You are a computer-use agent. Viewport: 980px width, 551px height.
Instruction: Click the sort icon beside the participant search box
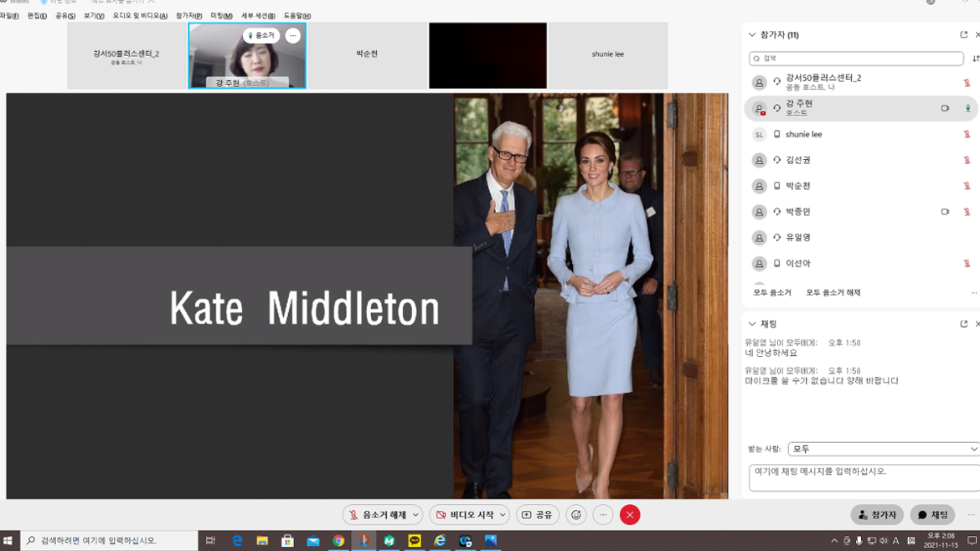pos(976,59)
